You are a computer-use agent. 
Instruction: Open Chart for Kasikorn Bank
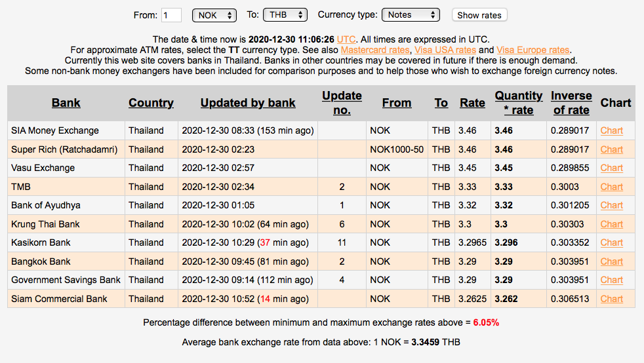[x=611, y=242]
